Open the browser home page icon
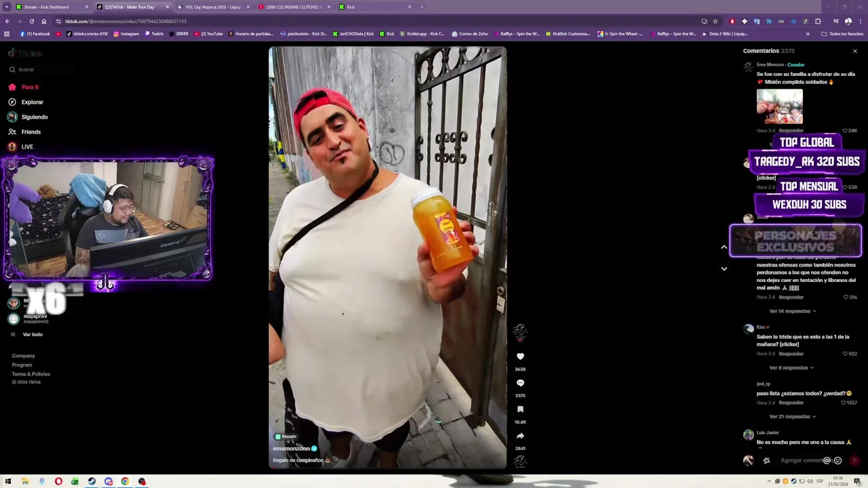The width and height of the screenshot is (868, 488). click(44, 21)
